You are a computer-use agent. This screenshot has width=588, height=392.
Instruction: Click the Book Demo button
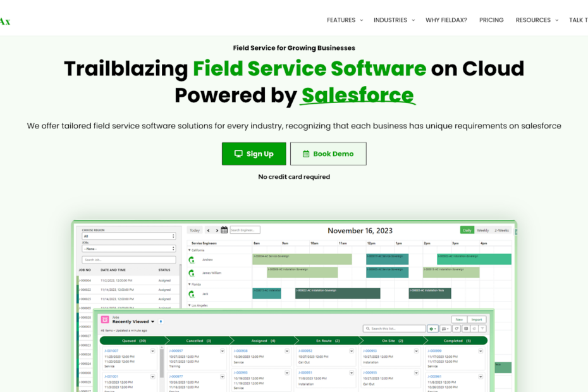click(x=328, y=154)
